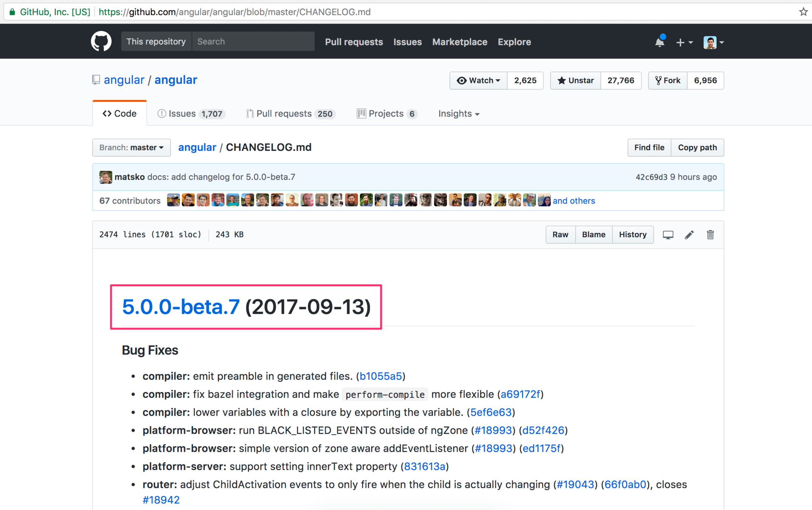Viewport: 812px width, 510px height.
Task: Click the trash delete file icon
Action: (x=710, y=235)
